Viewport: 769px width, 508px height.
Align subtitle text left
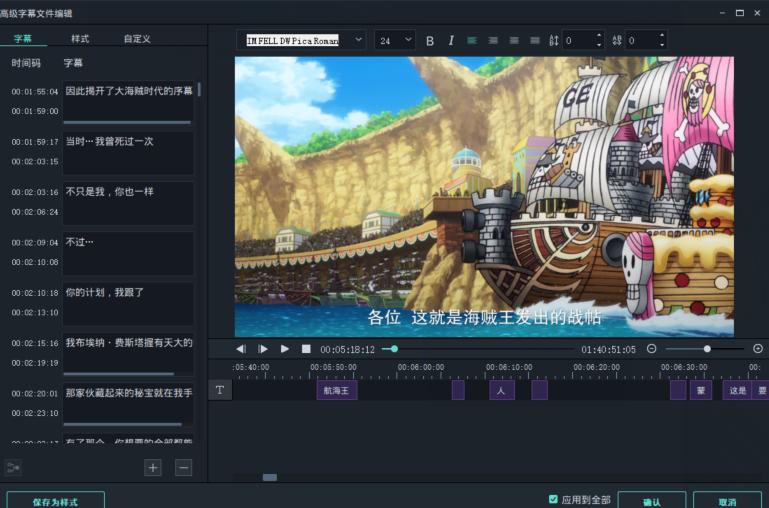click(472, 41)
